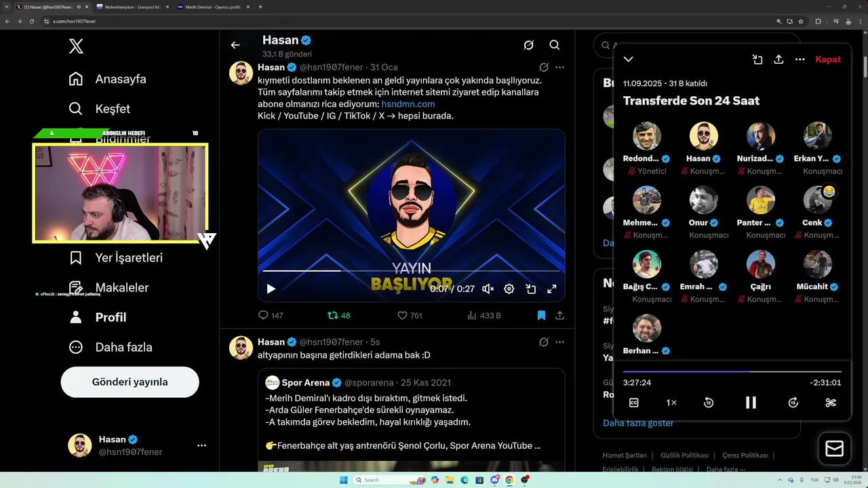
Task: Select Redond... host avatar in Space
Action: tap(647, 136)
